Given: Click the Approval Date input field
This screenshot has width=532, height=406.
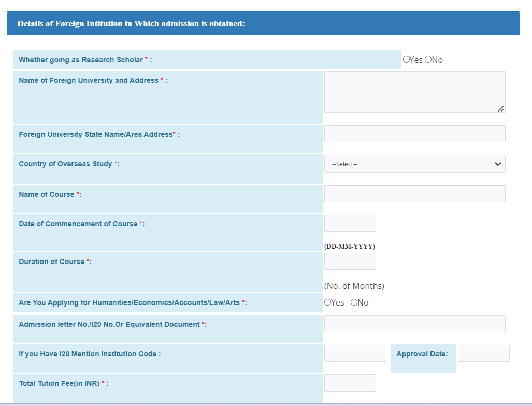Looking at the screenshot, I should 483,353.
